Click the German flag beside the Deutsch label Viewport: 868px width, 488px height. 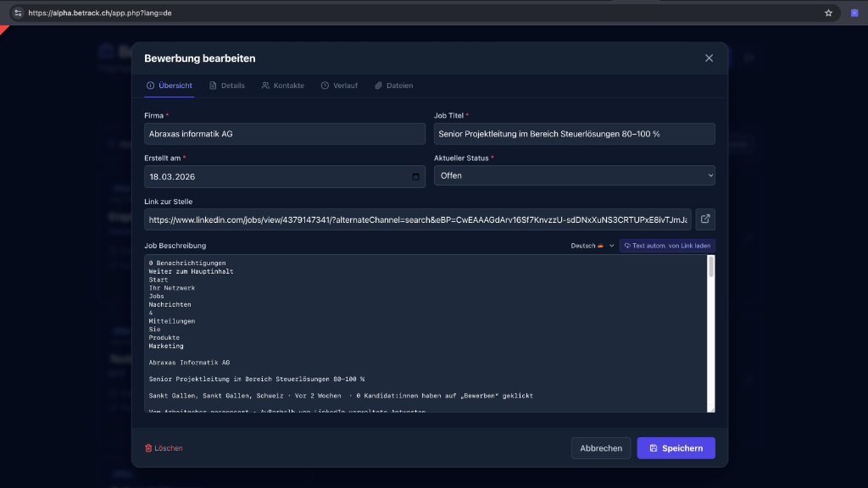pyautogui.click(x=600, y=245)
